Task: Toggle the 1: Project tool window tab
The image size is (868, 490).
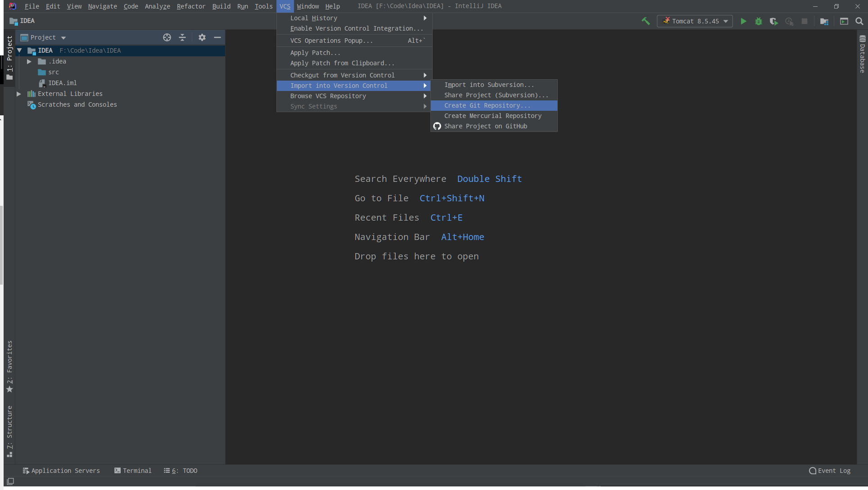Action: [x=9, y=58]
